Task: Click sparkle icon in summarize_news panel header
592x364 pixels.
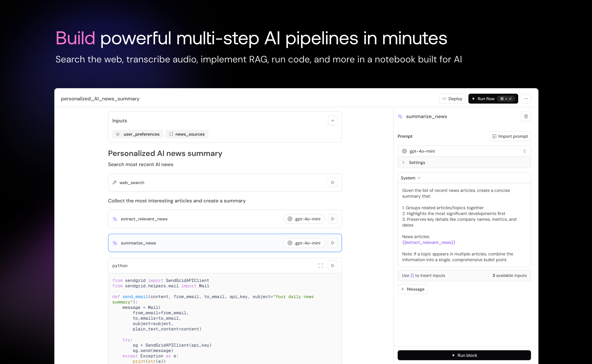Action: point(400,117)
